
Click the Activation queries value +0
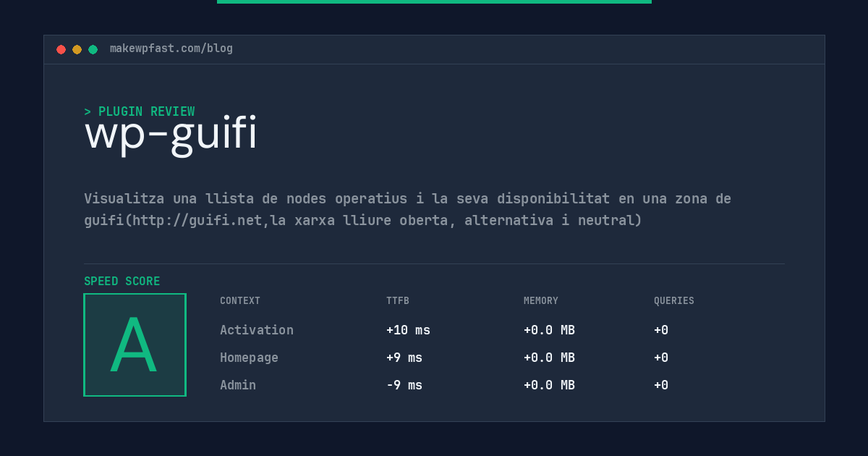coord(661,330)
